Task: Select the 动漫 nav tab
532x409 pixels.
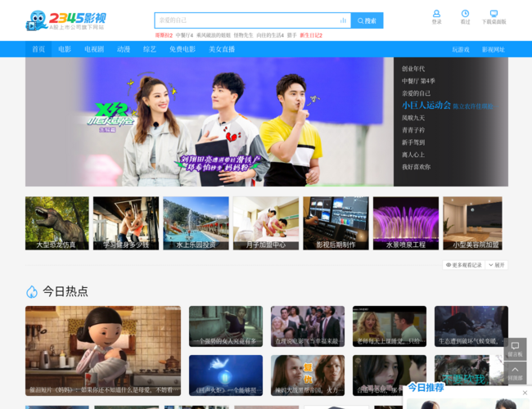Action: [124, 49]
